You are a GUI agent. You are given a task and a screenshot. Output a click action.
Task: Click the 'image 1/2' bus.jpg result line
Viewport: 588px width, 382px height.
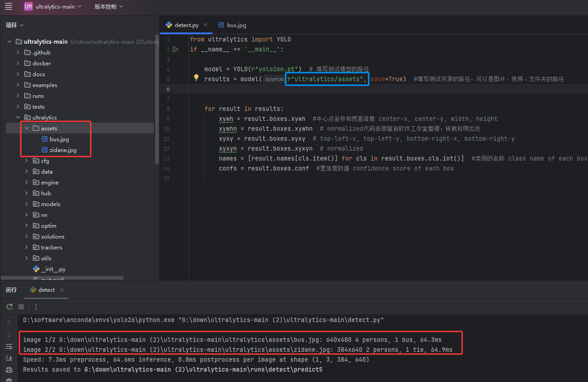(232, 340)
